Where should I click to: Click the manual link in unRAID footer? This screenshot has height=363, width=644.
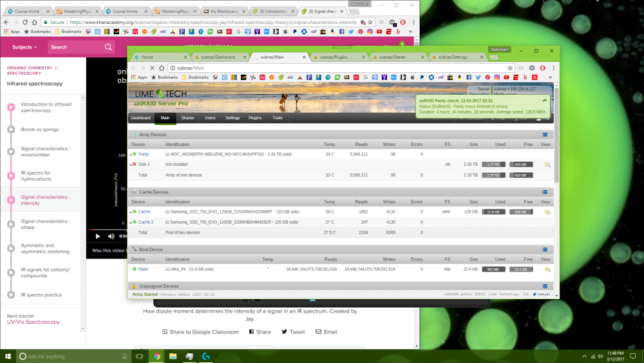(544, 295)
